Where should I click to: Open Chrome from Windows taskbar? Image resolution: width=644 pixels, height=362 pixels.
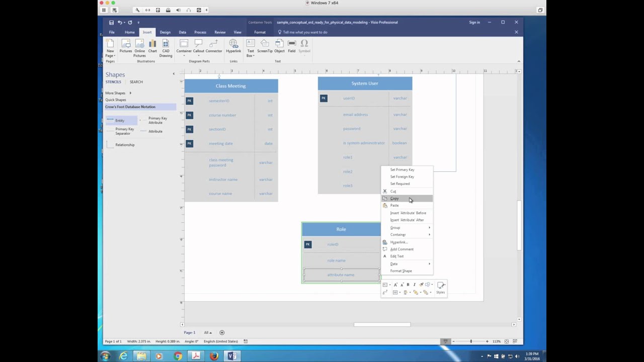tap(178, 356)
